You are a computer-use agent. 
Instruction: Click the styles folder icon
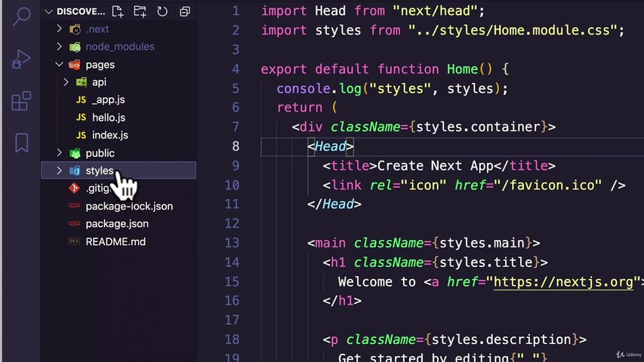tap(75, 170)
